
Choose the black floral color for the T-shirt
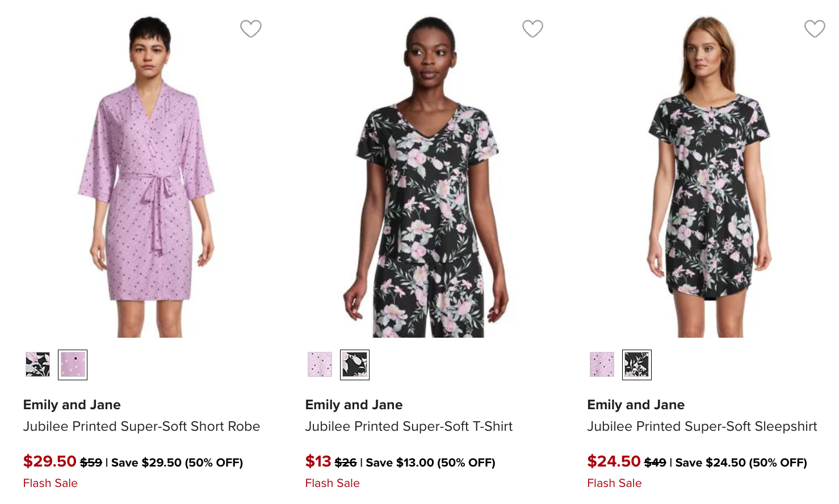356,365
